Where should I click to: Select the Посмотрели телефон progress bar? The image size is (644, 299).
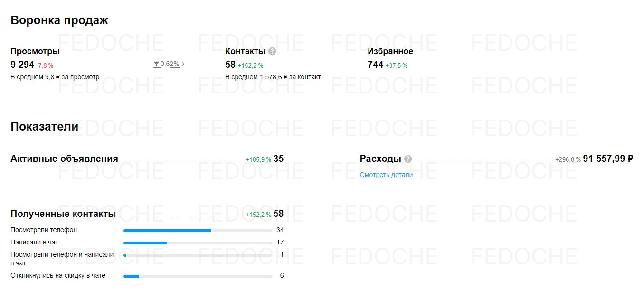[198, 230]
